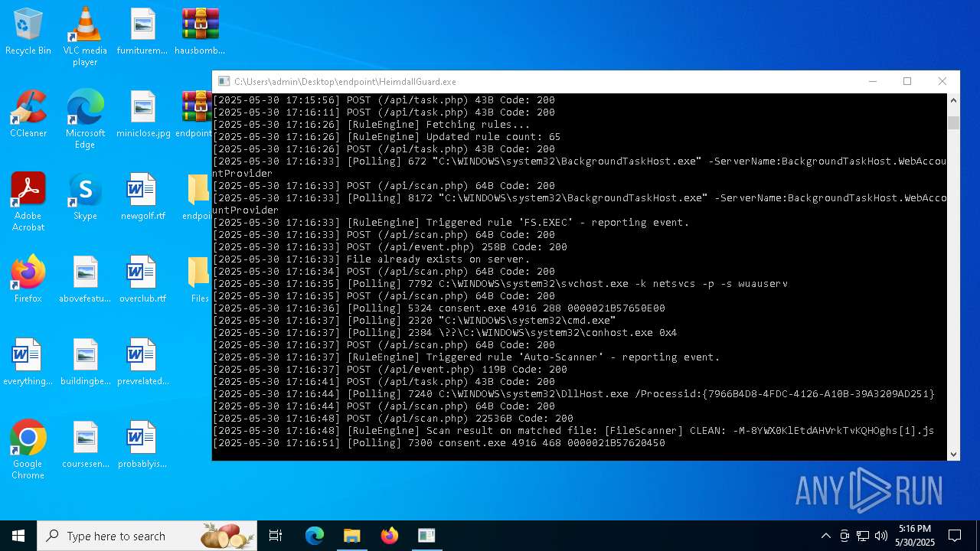Viewport: 980px width, 551px height.
Task: Select abovefeatu image file icon
Action: click(x=85, y=279)
